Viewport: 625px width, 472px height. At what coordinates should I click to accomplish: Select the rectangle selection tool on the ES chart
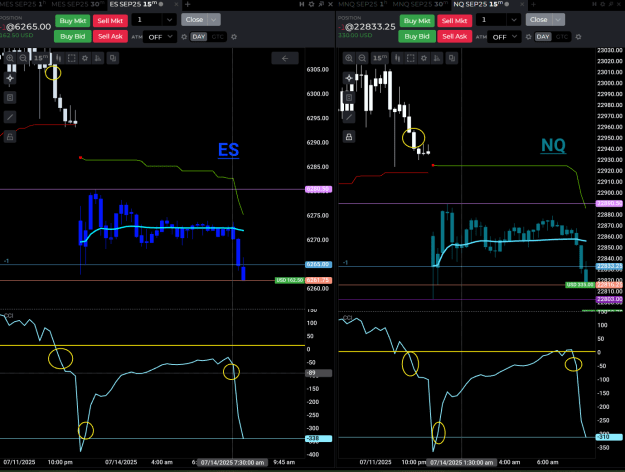click(x=72, y=58)
